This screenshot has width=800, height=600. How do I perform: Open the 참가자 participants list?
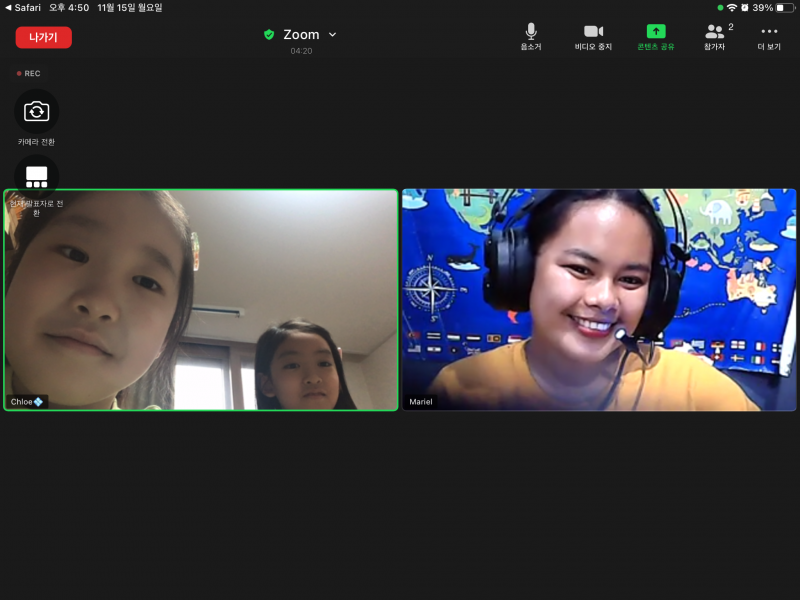point(715,32)
